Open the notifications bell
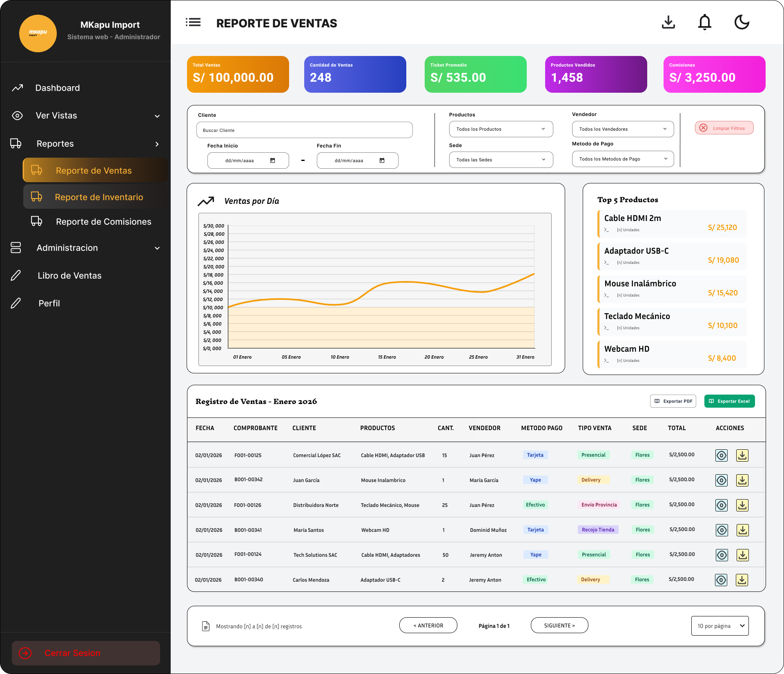Screen dimensions: 784x674 click(x=704, y=22)
